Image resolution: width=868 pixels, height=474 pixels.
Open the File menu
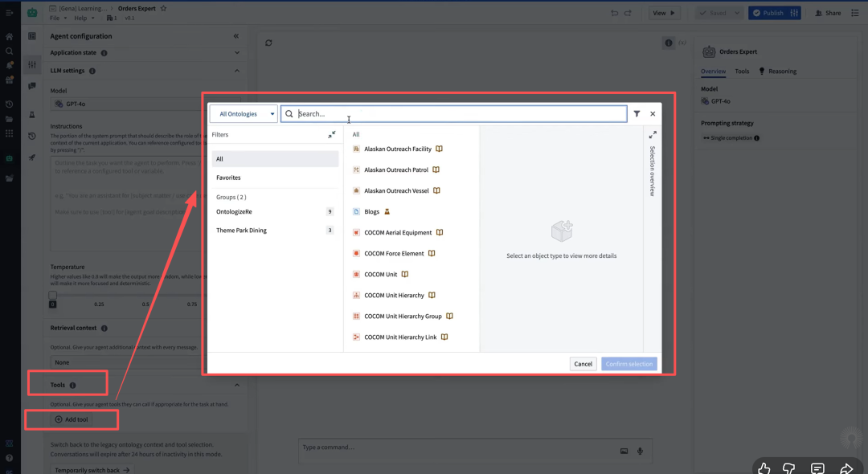coord(58,18)
